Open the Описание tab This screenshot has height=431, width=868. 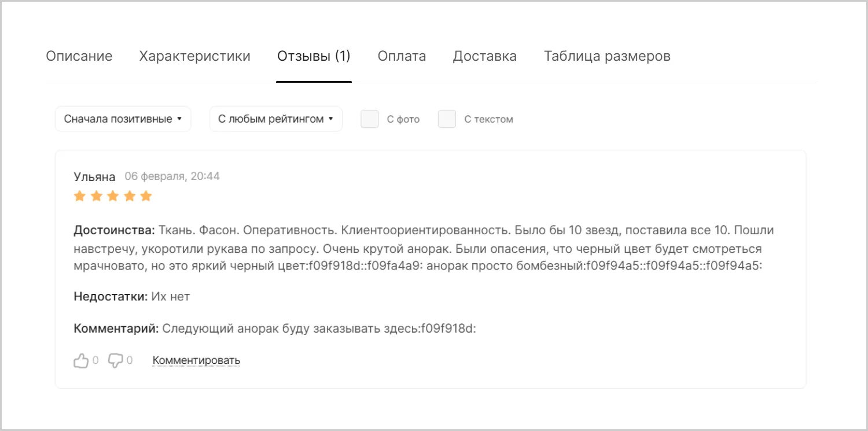(x=79, y=56)
